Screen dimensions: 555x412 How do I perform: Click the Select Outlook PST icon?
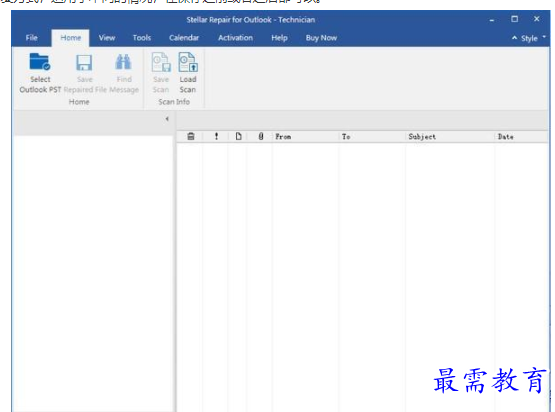tap(40, 62)
